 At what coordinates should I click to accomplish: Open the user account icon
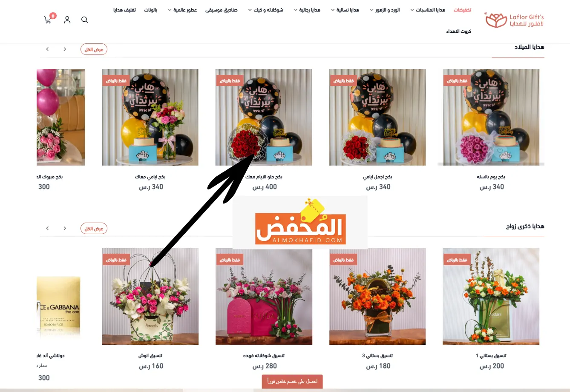tap(67, 20)
